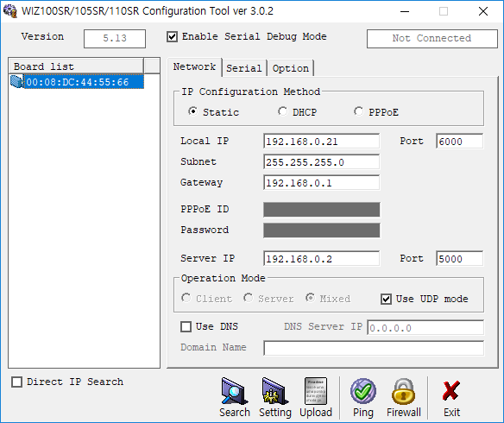Toggle Enable Serial Debug Mode checkbox

point(172,36)
